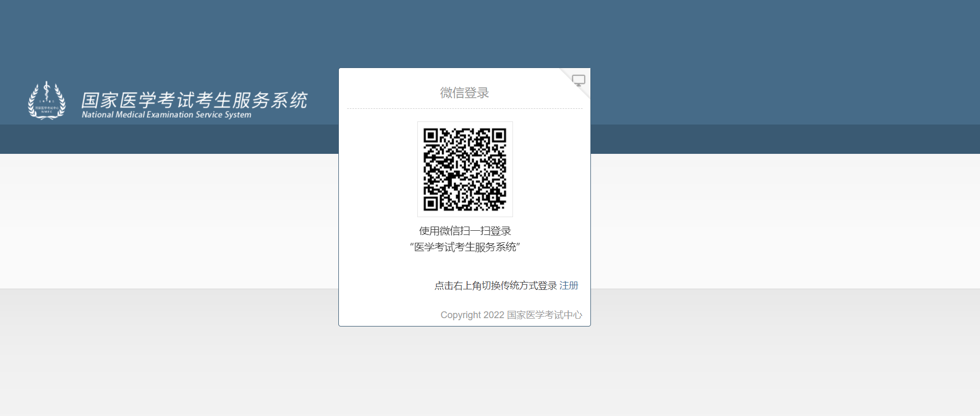The height and width of the screenshot is (416, 980).
Task: Click the 国家医学考试考生服务系统 site title
Action: (x=194, y=100)
